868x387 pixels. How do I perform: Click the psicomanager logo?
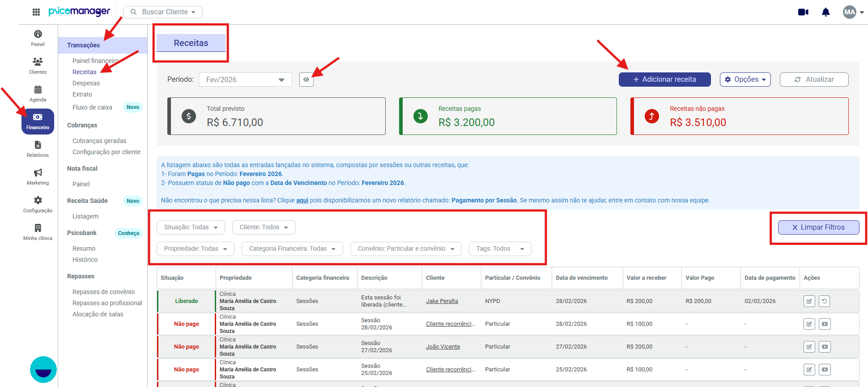tap(79, 12)
